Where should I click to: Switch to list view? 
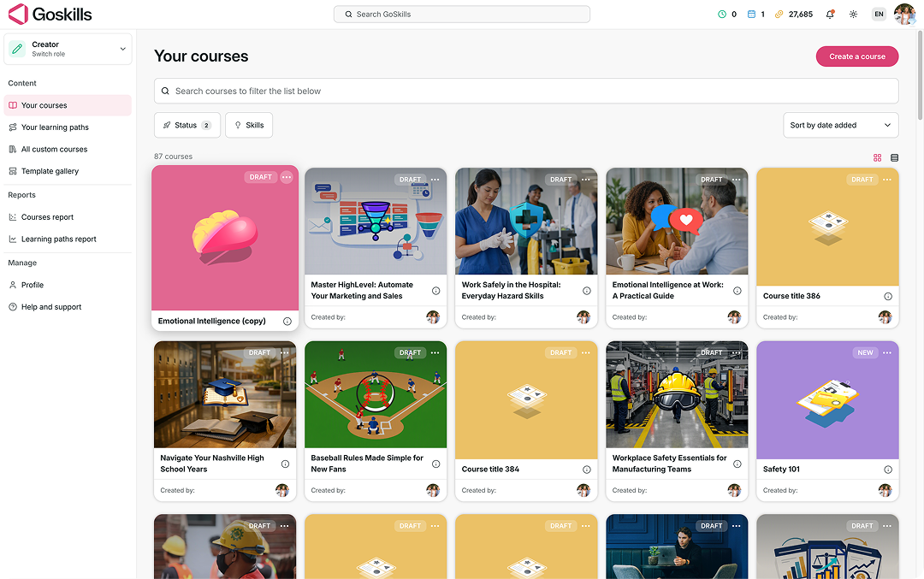pyautogui.click(x=895, y=157)
